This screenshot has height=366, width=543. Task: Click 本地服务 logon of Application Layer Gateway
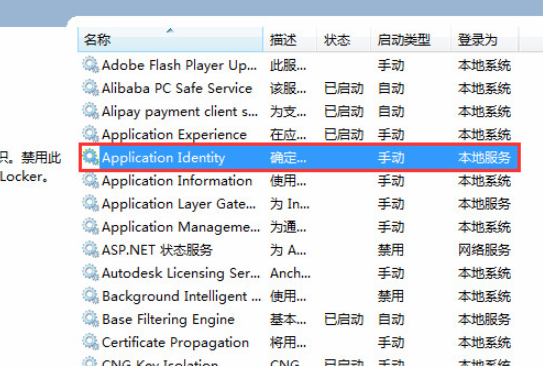pos(484,204)
